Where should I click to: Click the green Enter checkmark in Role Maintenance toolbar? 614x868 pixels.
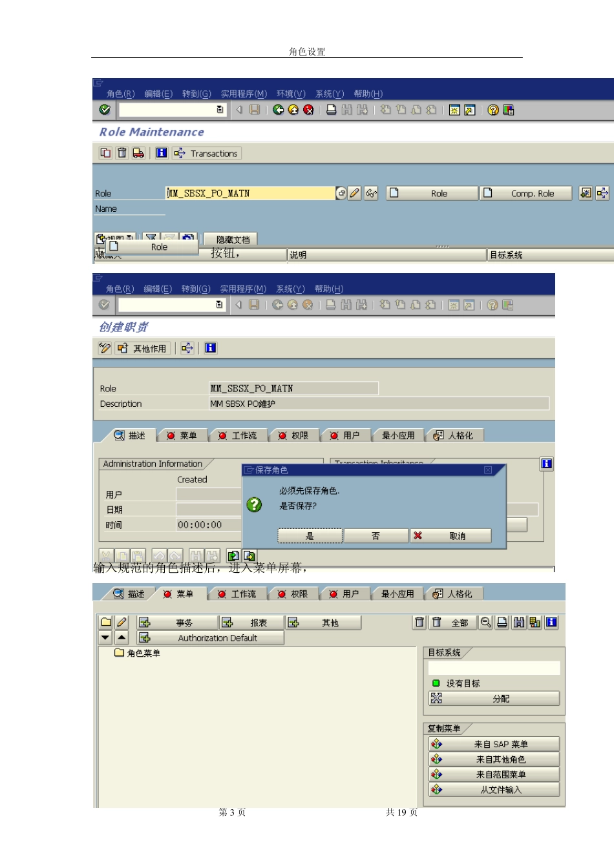[105, 110]
